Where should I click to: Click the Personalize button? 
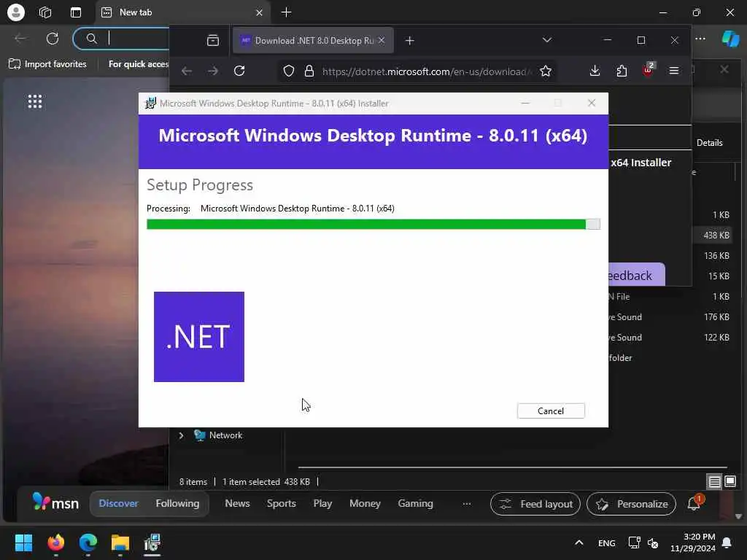click(x=631, y=504)
